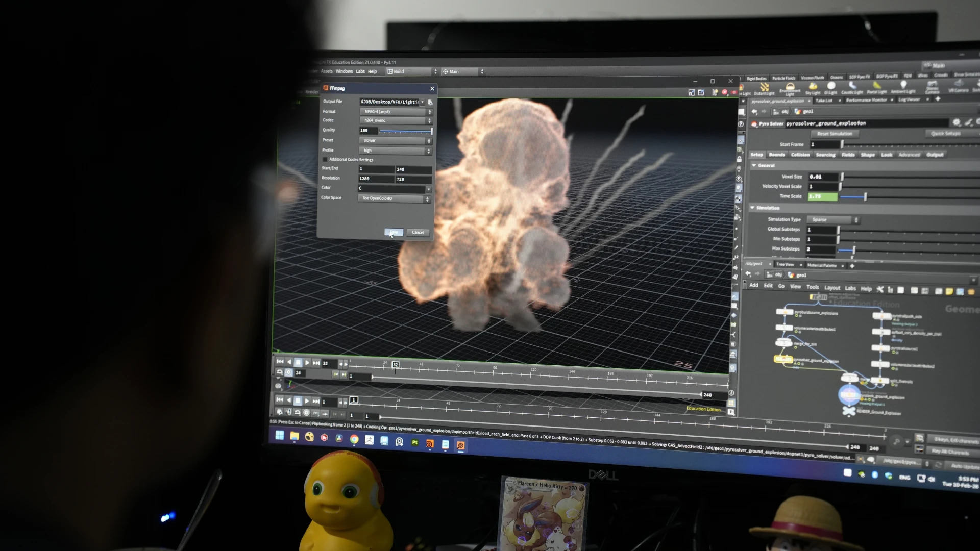Viewport: 980px width, 551px height.
Task: Click the Add menu in network editor
Action: (x=754, y=286)
